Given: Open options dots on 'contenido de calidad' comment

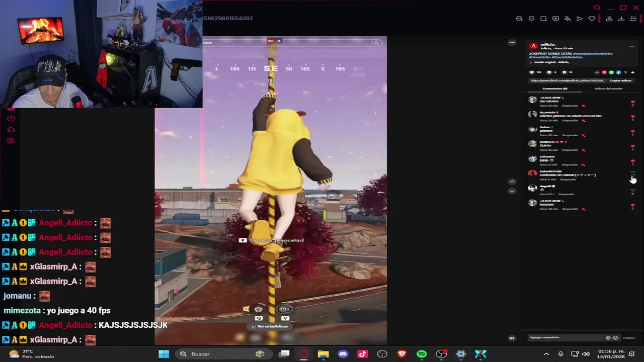Looking at the screenshot, I should [x=633, y=172].
